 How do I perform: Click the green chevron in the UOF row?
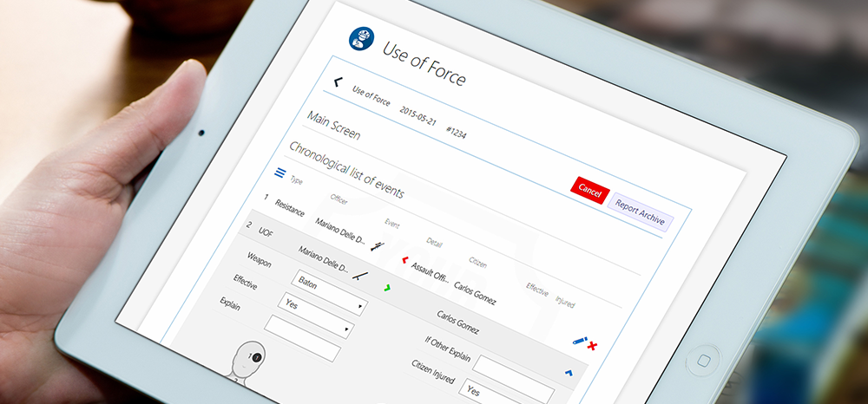point(387,286)
